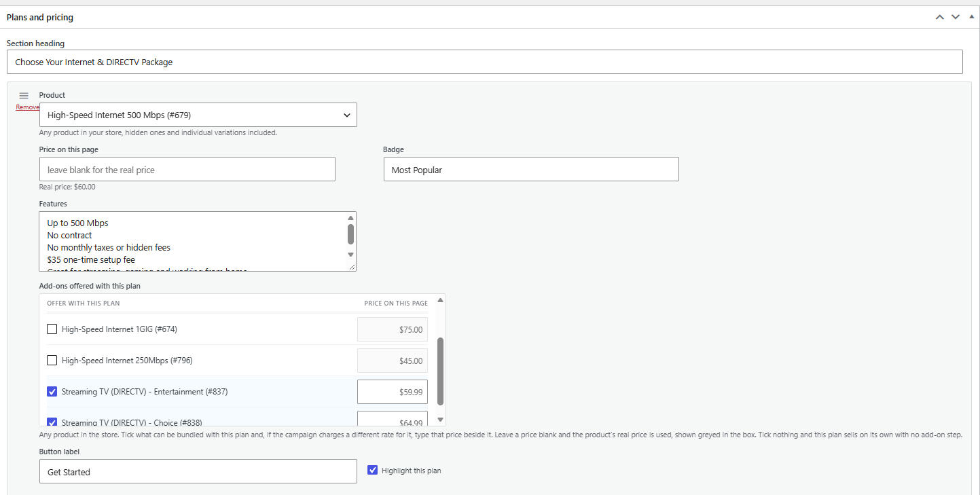Viewport: 980px width, 495px height.
Task: Click the add-ons list scroll down arrow
Action: point(440,420)
